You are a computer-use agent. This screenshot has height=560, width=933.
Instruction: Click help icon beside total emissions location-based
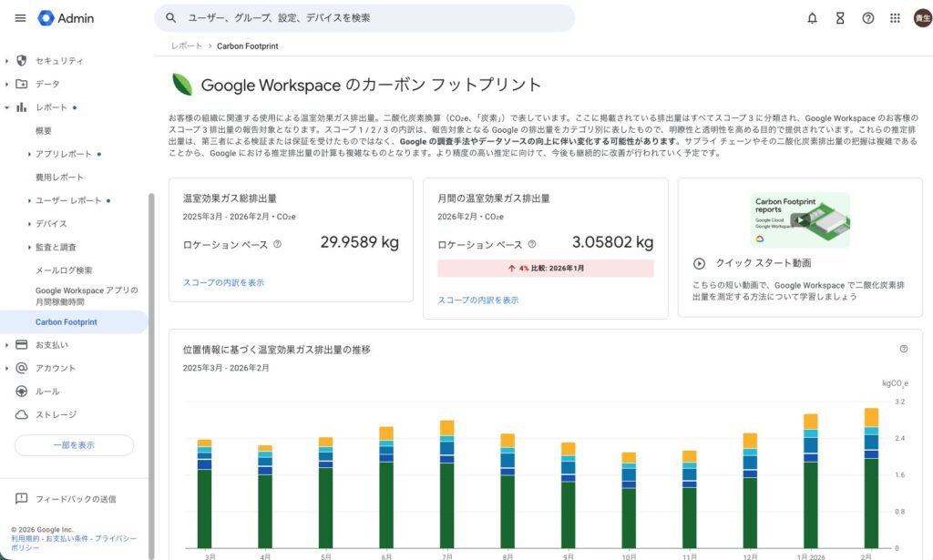277,244
